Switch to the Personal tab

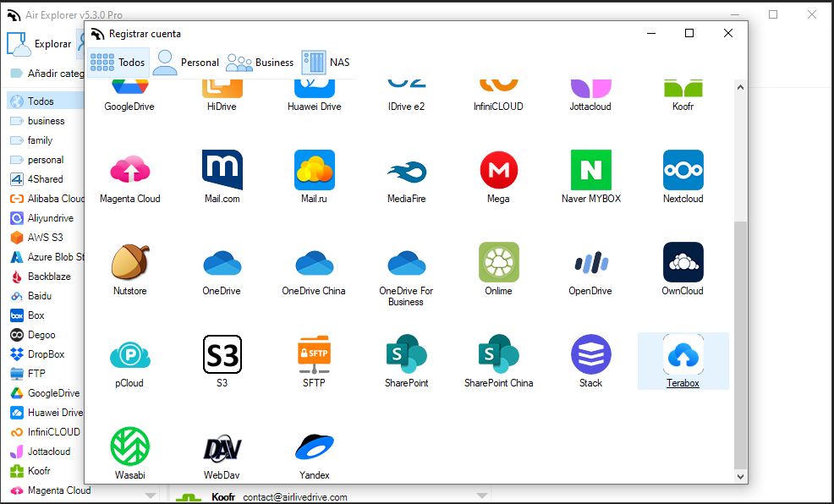click(x=186, y=63)
